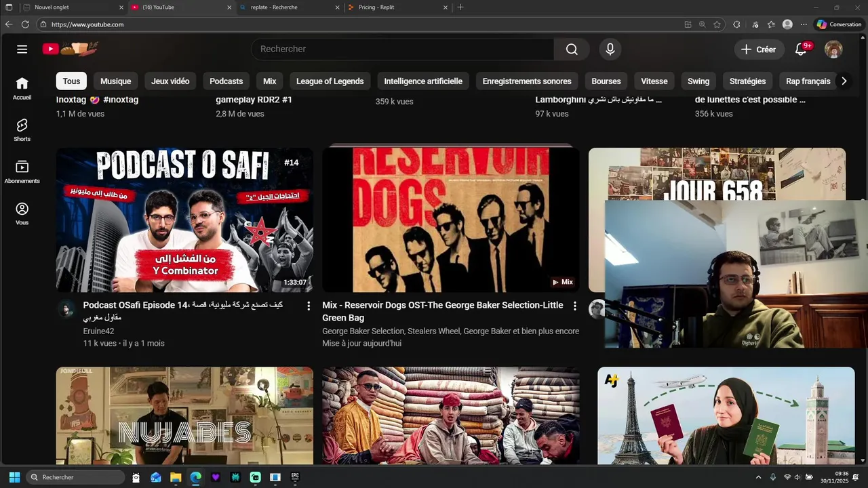Go back in the browser
Viewport: 868px width, 488px height.
pos(9,24)
